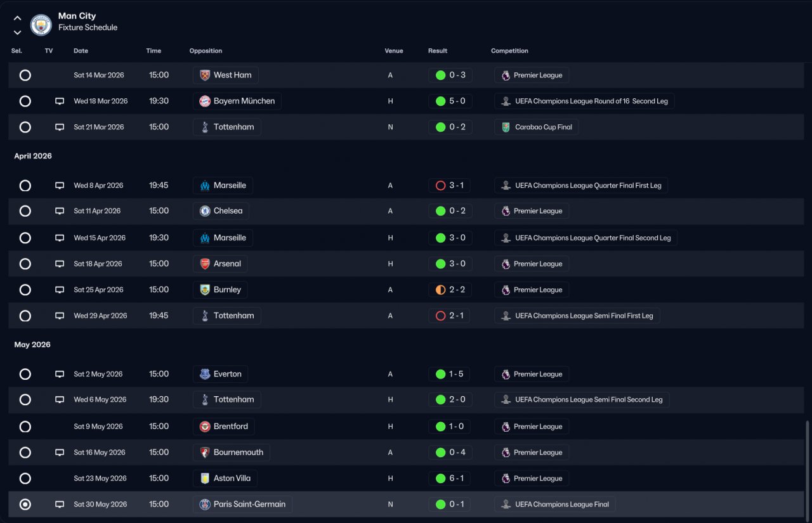Click the down chevron beside Man City
The height and width of the screenshot is (523, 812).
tap(17, 32)
